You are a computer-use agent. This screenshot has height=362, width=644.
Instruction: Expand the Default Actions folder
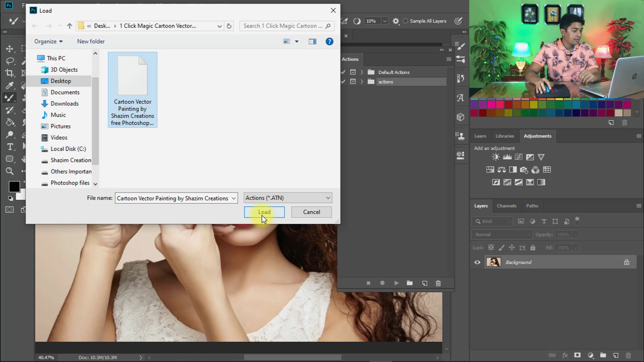pyautogui.click(x=362, y=72)
